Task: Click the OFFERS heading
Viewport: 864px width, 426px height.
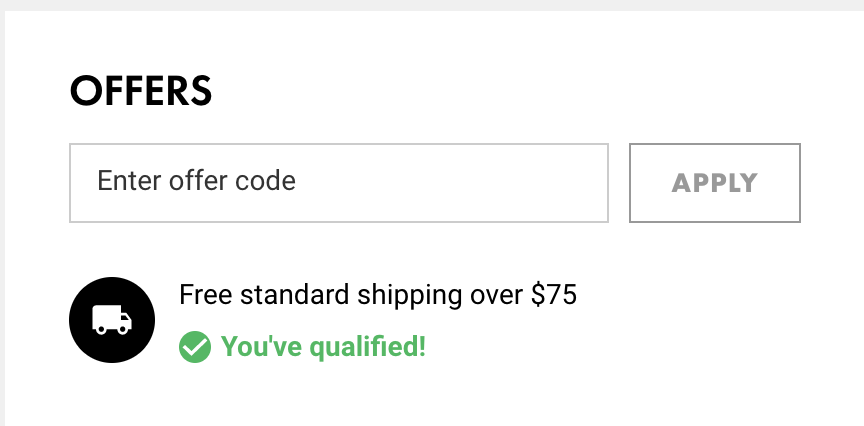Action: (x=141, y=91)
